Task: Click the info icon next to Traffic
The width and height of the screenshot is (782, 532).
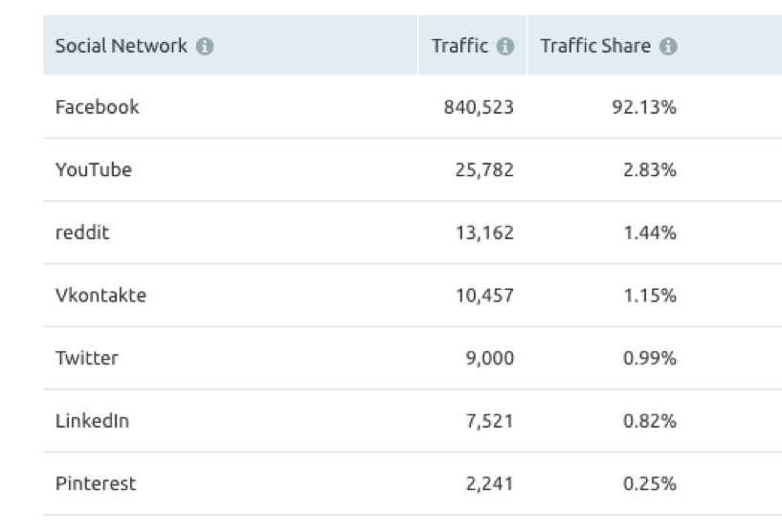Action: [x=505, y=46]
